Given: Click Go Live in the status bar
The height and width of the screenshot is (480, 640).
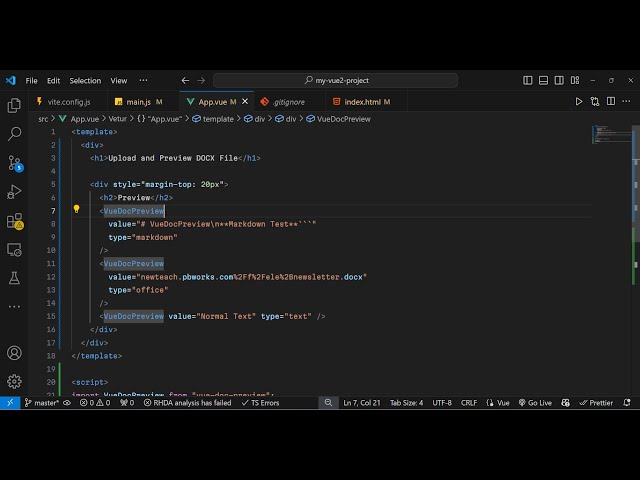Looking at the screenshot, I should tap(535, 403).
